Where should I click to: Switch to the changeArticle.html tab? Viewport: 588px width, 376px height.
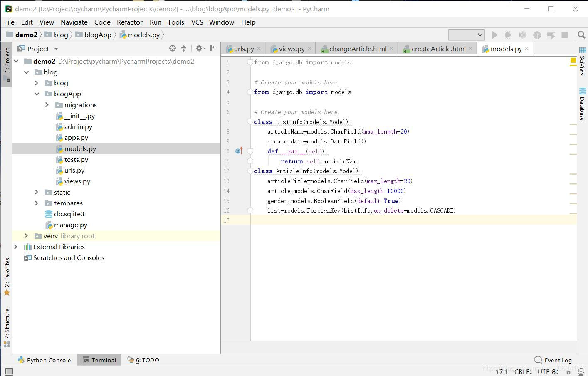coord(358,49)
